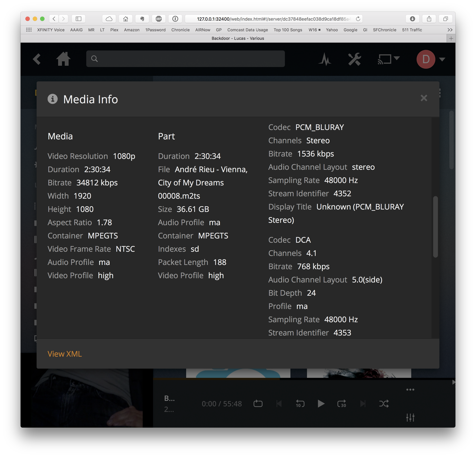Click the 0:00 / 55:48 time display
This screenshot has width=476, height=457.
222,404
